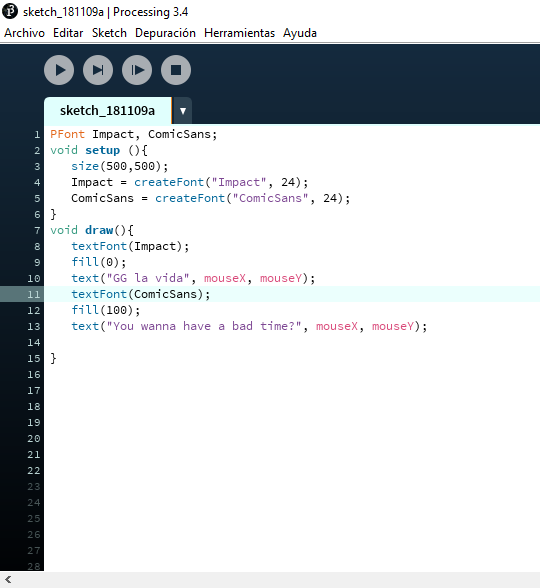This screenshot has height=588, width=540.
Task: Click line number 7 in the gutter
Action: (x=37, y=231)
